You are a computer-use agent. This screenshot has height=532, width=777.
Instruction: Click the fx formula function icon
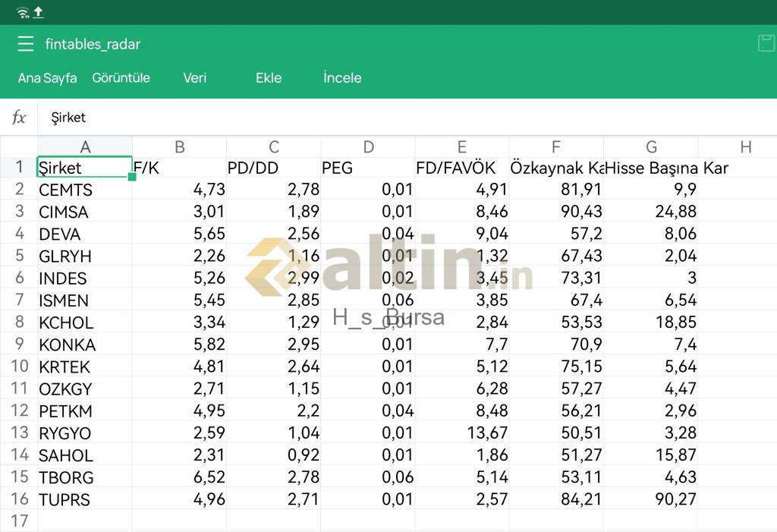click(19, 118)
